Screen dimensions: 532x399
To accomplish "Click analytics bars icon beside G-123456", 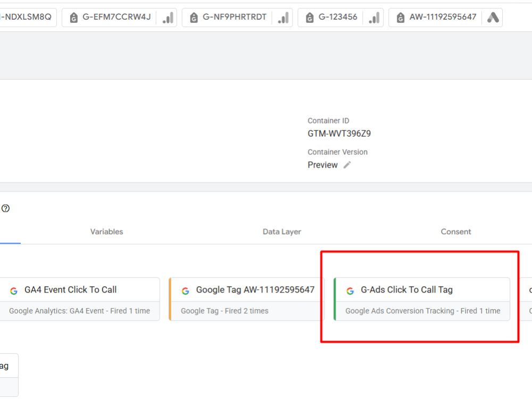I will (x=374, y=18).
